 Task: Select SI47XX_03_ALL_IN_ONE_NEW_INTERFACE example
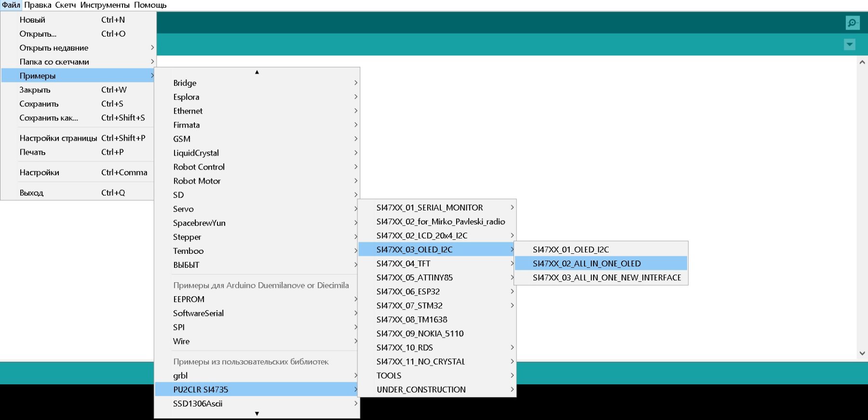606,277
